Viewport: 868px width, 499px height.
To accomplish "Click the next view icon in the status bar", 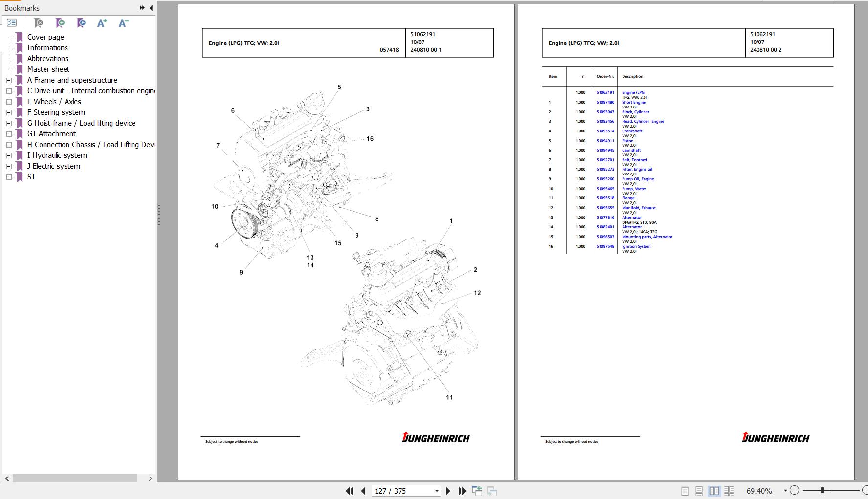I will click(492, 491).
